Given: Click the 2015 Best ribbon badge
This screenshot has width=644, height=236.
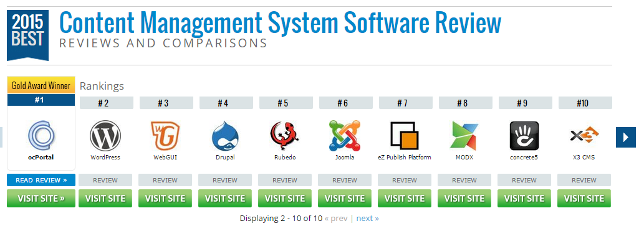Looking at the screenshot, I should pos(27,35).
